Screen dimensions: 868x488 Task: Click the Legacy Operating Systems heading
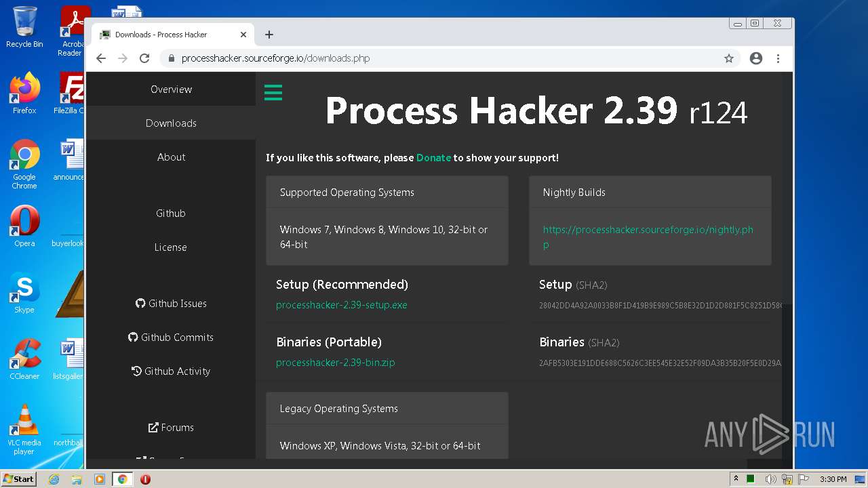(x=339, y=409)
